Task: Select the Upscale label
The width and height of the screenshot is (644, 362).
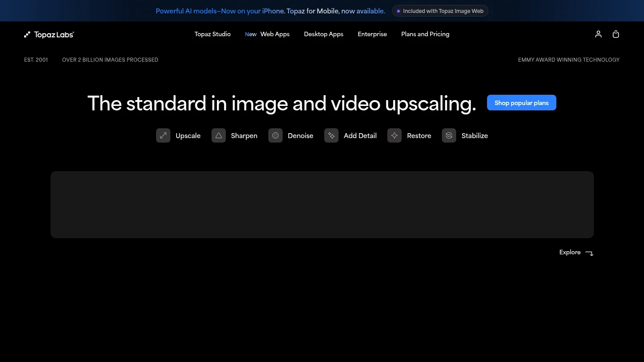Action: [x=188, y=135]
